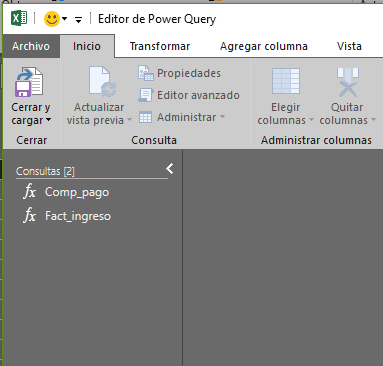Switch to the Inicio tab
Image resolution: width=383 pixels, height=366 pixels.
click(87, 46)
